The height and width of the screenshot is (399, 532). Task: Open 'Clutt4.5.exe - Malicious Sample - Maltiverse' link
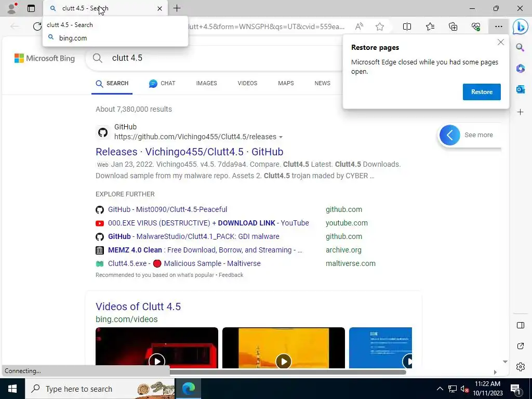(184, 263)
